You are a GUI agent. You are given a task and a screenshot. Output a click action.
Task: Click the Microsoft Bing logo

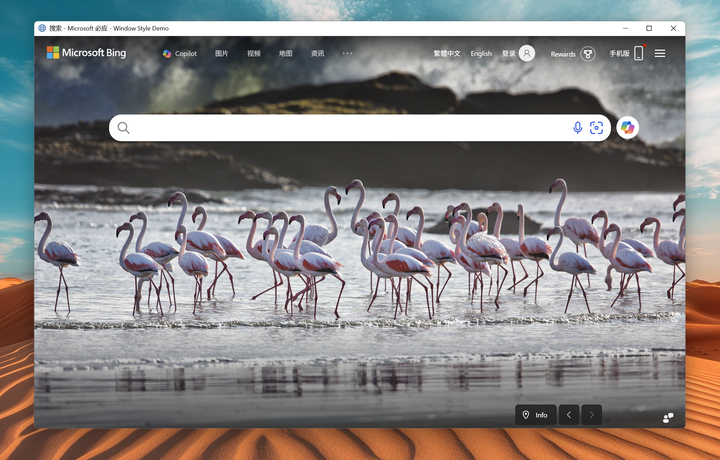pos(86,53)
